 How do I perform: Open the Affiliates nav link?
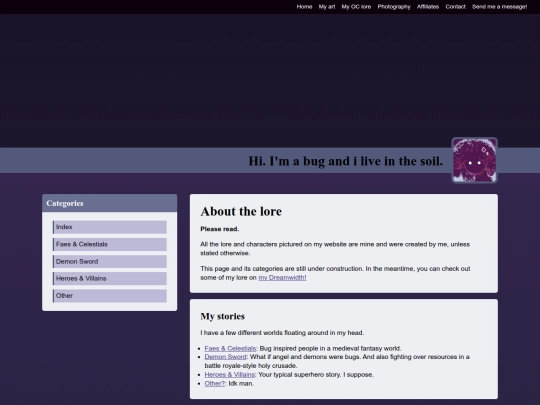[428, 7]
